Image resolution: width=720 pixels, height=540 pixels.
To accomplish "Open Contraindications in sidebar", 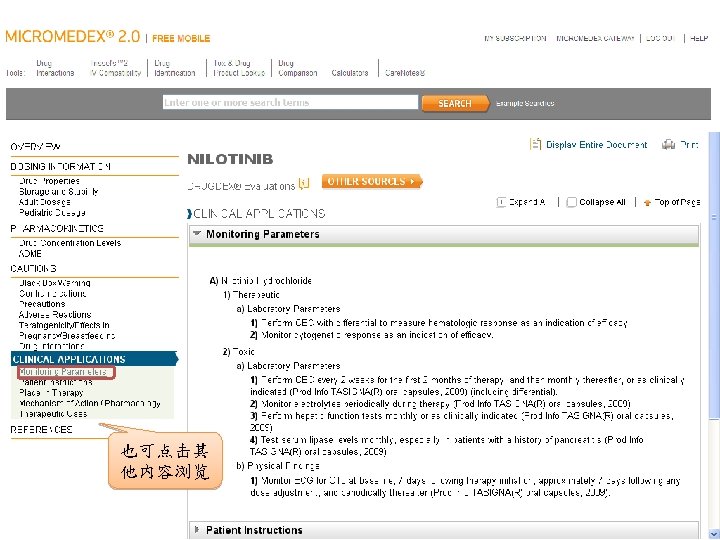I will click(52, 293).
